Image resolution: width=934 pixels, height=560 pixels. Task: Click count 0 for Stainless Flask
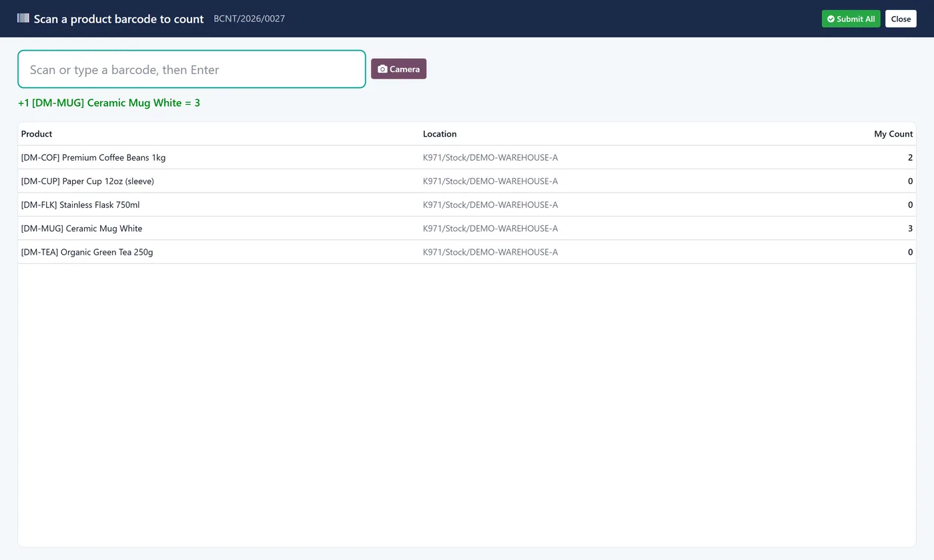tap(910, 205)
